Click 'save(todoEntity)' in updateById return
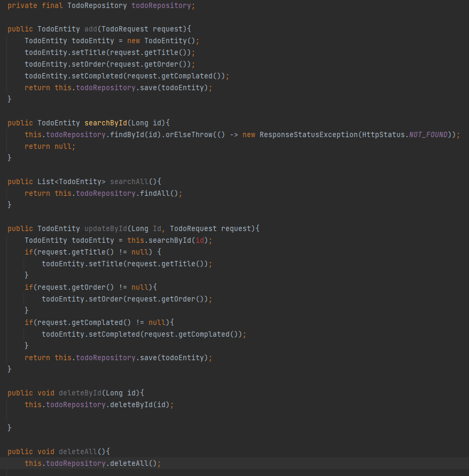 pyautogui.click(x=174, y=358)
